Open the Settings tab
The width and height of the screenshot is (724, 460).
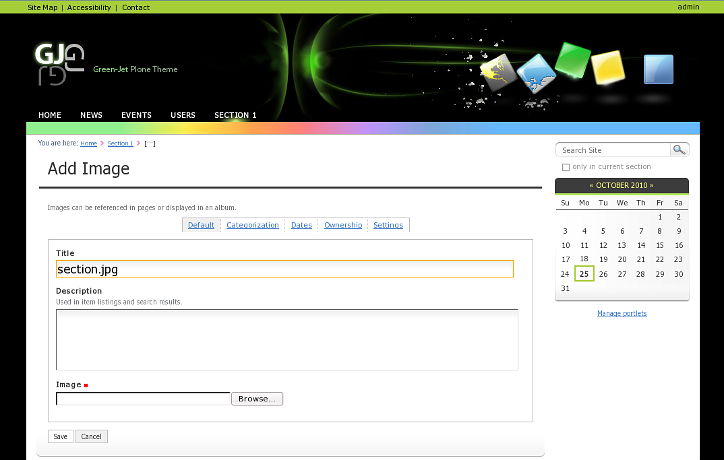[388, 225]
